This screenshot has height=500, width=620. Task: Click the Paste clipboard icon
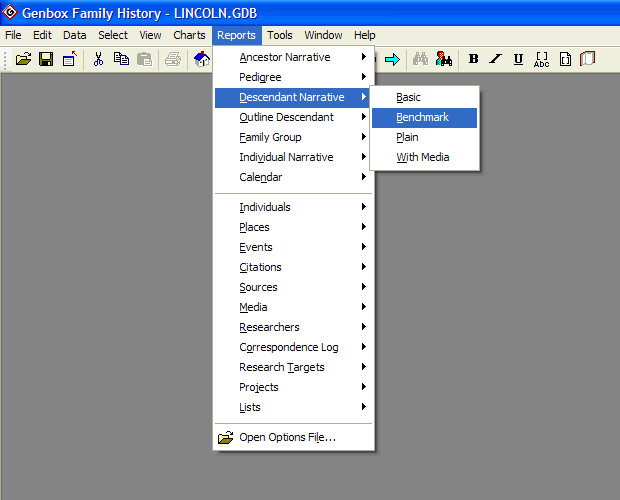(x=144, y=59)
